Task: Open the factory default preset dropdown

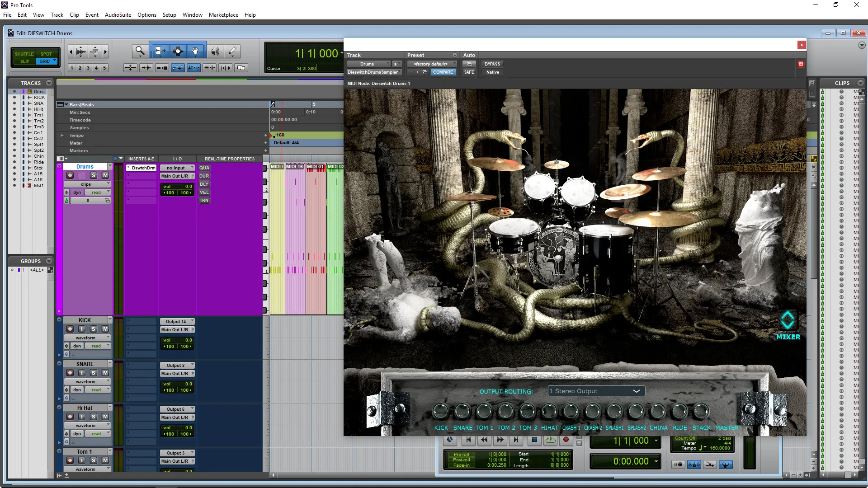Action: (431, 64)
